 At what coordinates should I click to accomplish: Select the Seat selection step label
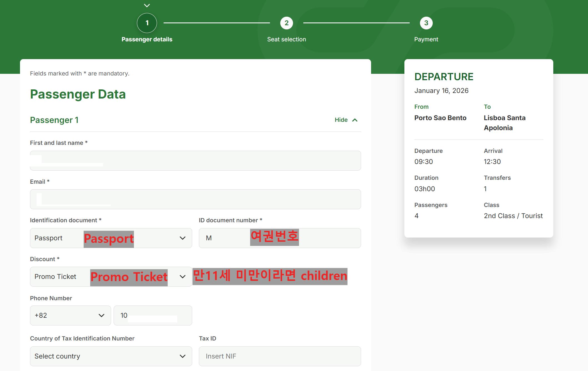click(286, 39)
